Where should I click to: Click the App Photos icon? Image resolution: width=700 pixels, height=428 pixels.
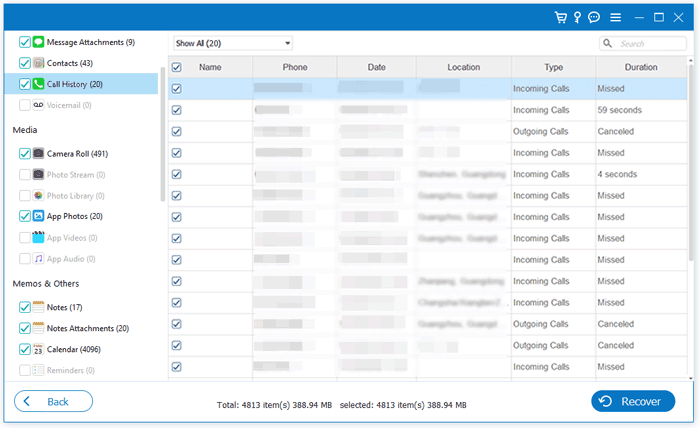click(x=38, y=216)
